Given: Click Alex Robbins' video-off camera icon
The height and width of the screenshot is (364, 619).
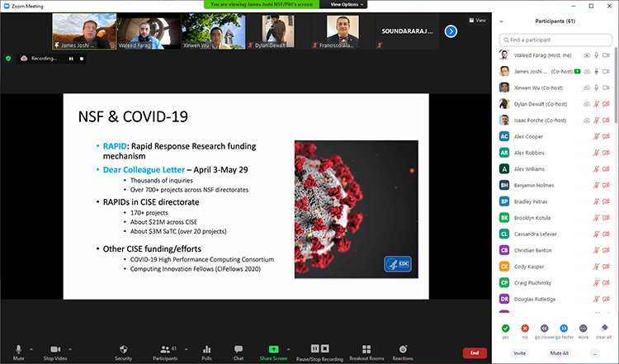Looking at the screenshot, I should [606, 153].
